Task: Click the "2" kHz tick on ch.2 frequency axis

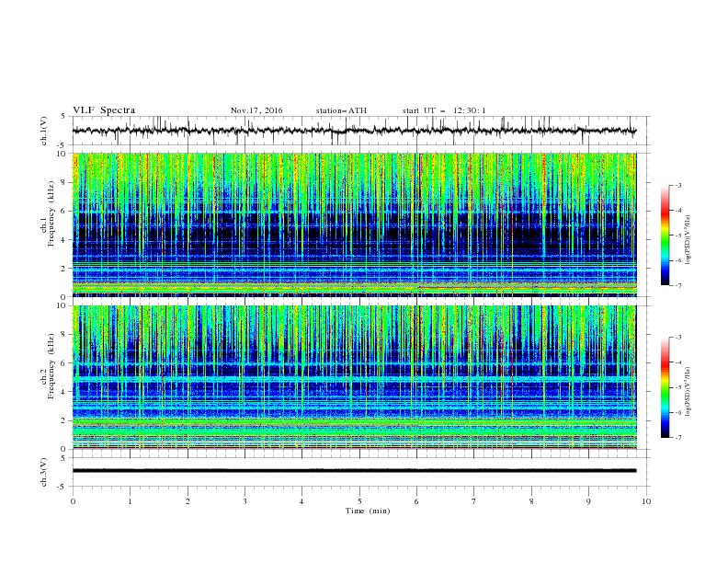Action: [65, 421]
